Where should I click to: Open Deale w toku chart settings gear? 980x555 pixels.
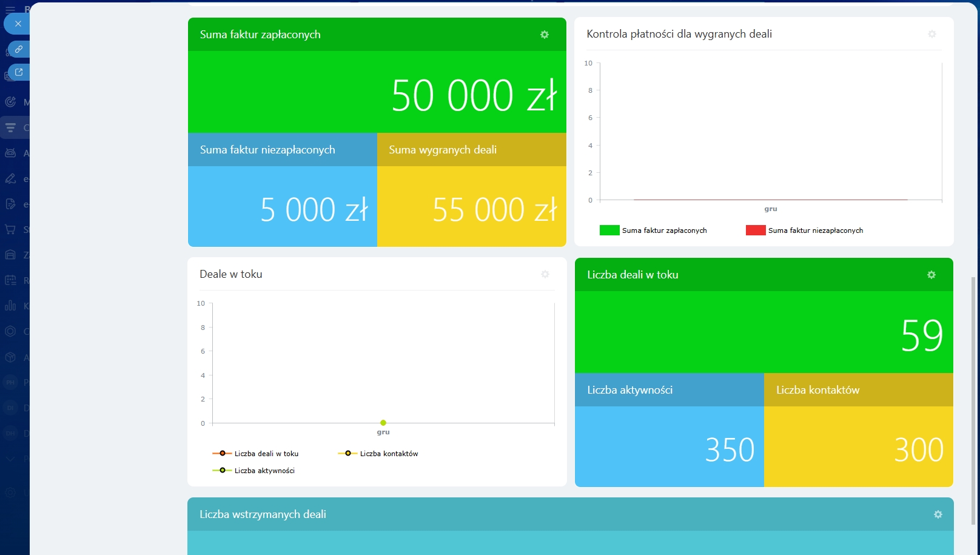pyautogui.click(x=545, y=274)
